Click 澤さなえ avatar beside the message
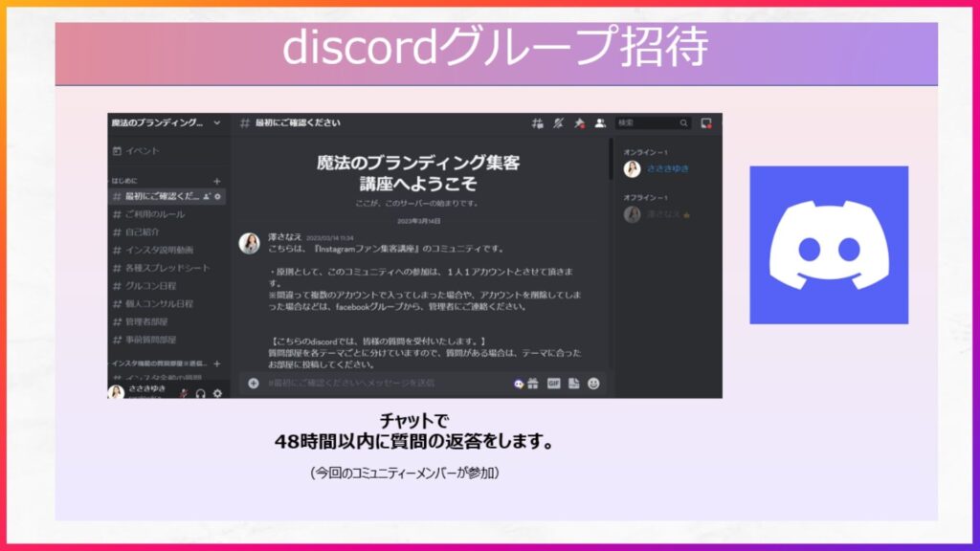This screenshot has height=551, width=980. click(250, 243)
